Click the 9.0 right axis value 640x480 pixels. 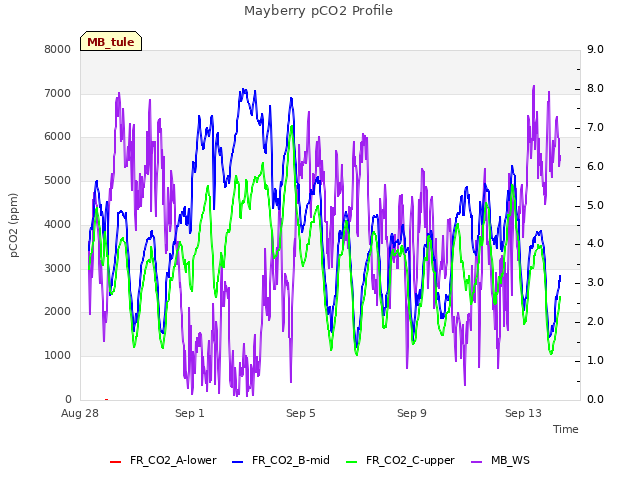[595, 49]
